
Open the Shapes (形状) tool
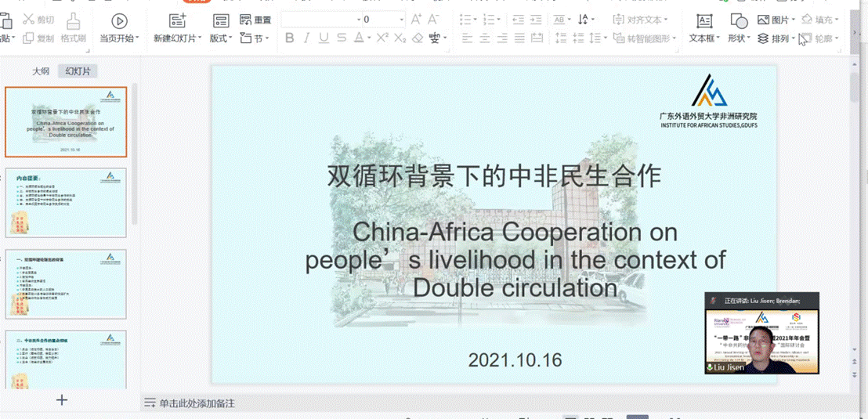pos(739,21)
